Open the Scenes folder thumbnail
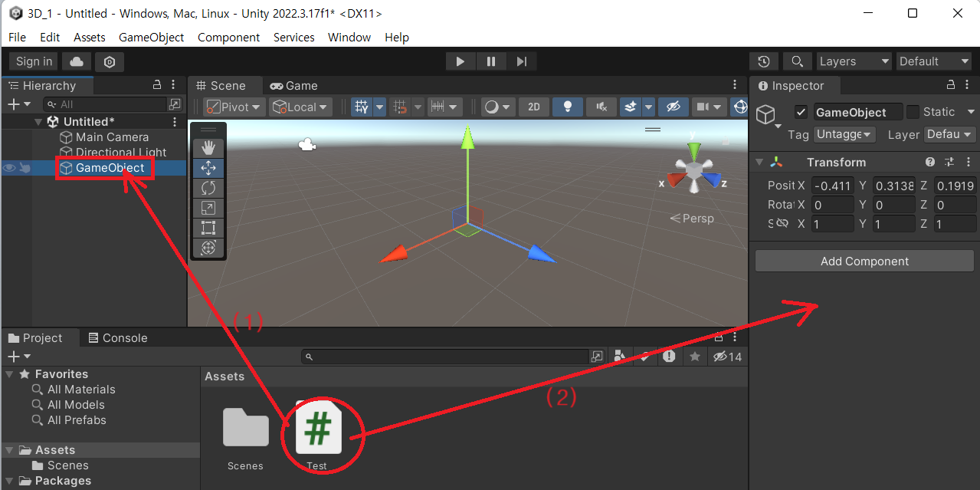The width and height of the screenshot is (980, 490). pyautogui.click(x=246, y=438)
